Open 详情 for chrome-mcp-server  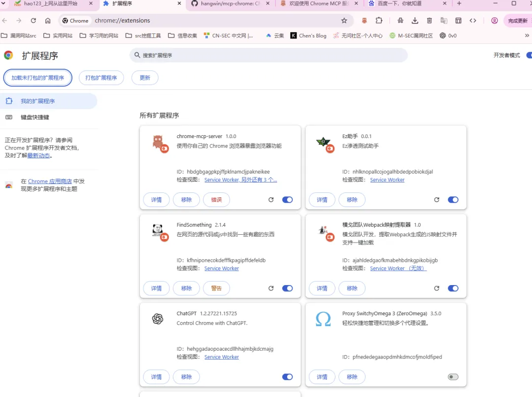157,200
